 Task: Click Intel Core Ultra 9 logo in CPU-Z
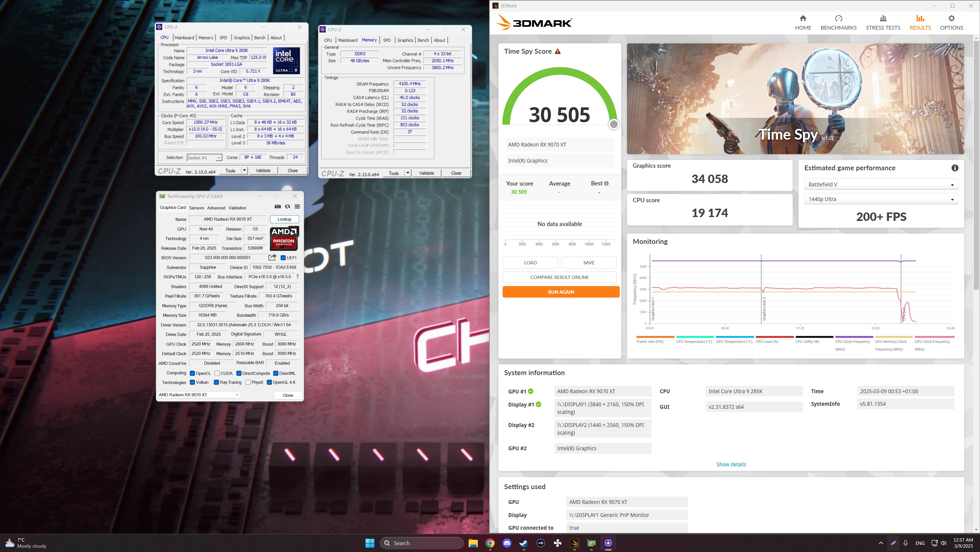287,60
